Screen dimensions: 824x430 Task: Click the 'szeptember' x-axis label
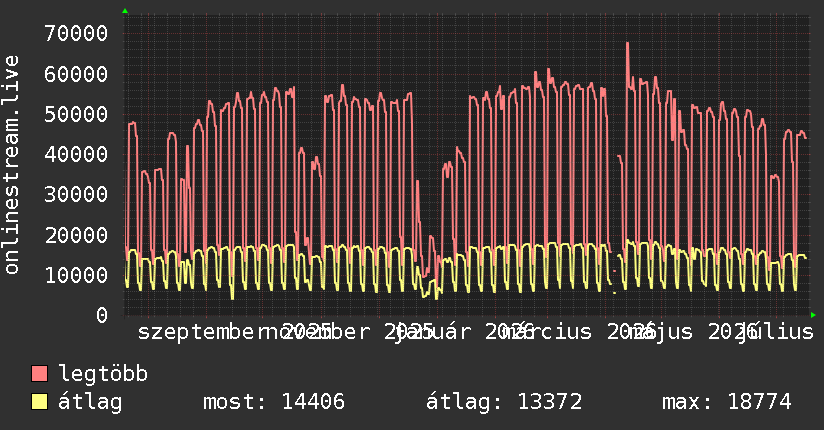click(202, 332)
